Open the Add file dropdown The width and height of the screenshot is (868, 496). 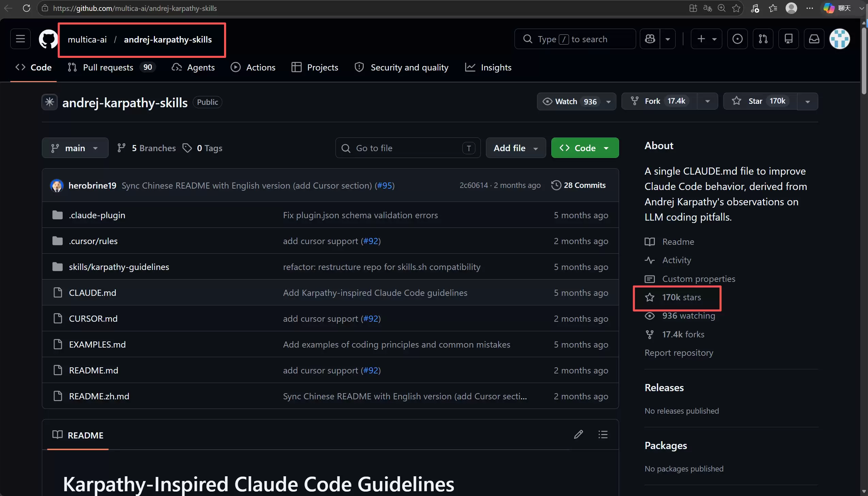click(516, 148)
